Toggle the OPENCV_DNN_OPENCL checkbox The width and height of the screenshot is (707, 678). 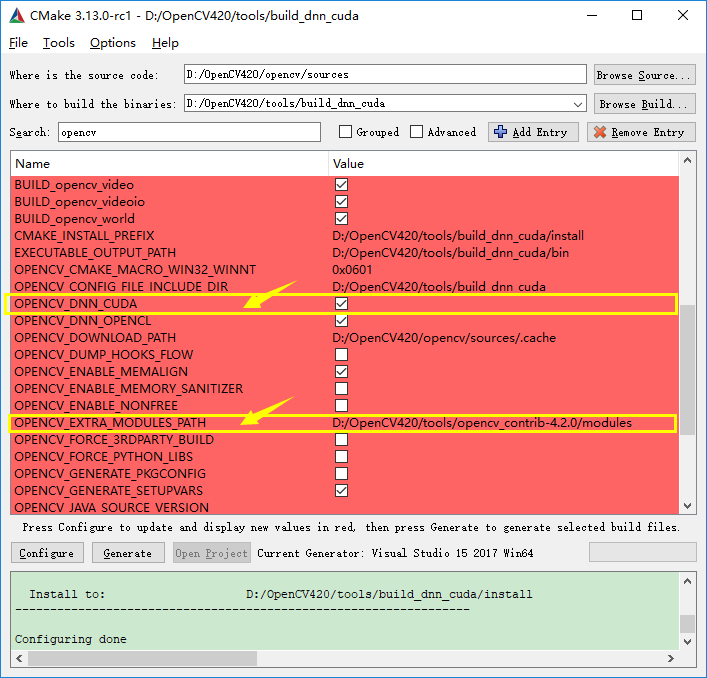tap(341, 321)
